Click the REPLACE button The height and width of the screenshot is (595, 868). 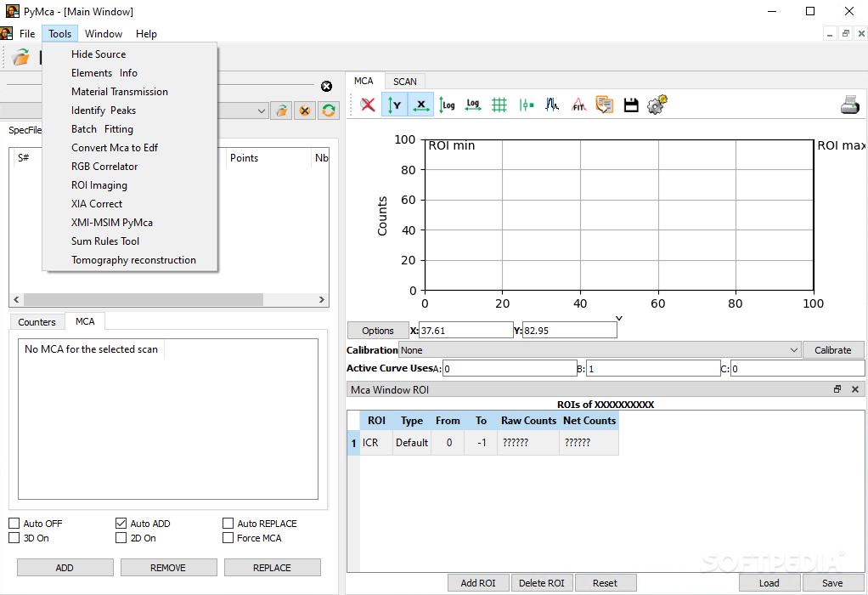point(272,568)
